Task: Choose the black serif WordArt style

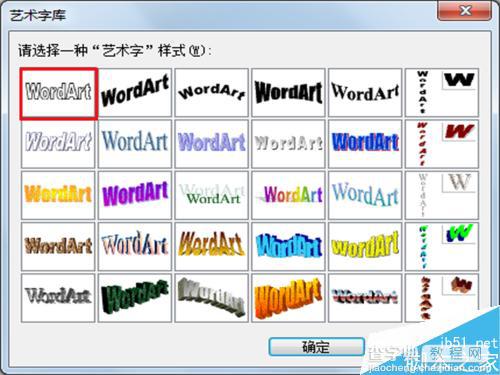Action: pos(365,93)
